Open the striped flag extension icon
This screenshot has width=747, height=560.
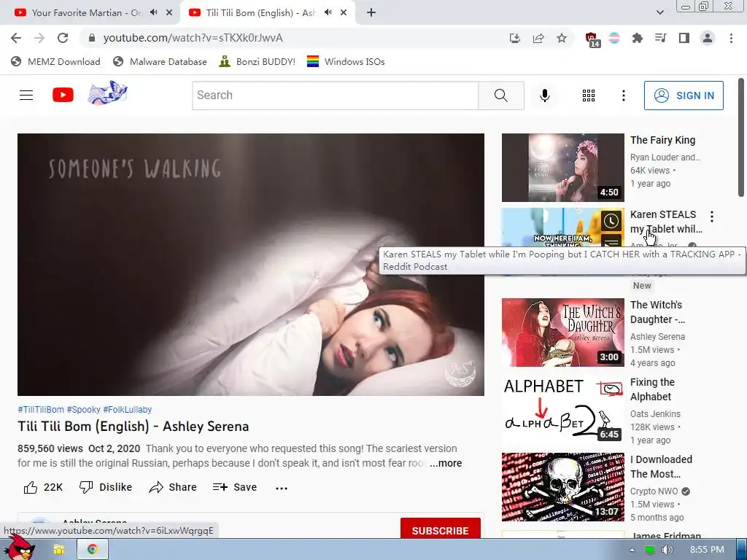coord(614,38)
